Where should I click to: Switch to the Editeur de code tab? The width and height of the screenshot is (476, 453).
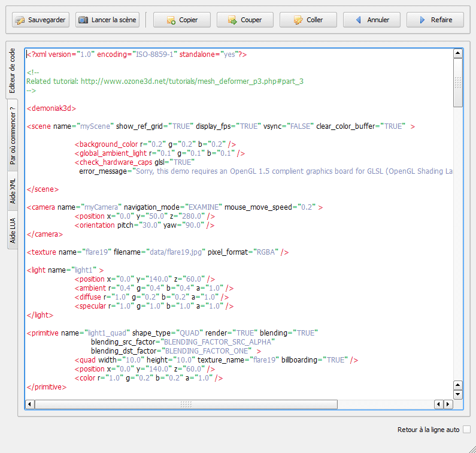[12, 71]
